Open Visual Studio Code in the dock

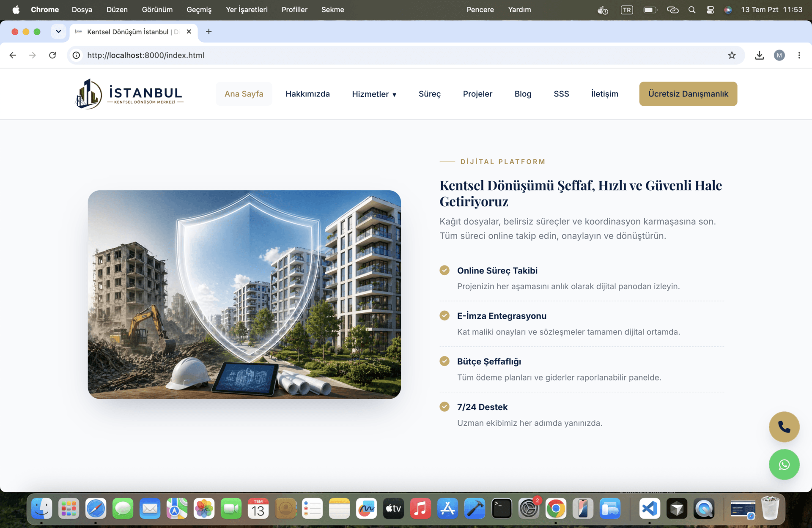point(650,509)
